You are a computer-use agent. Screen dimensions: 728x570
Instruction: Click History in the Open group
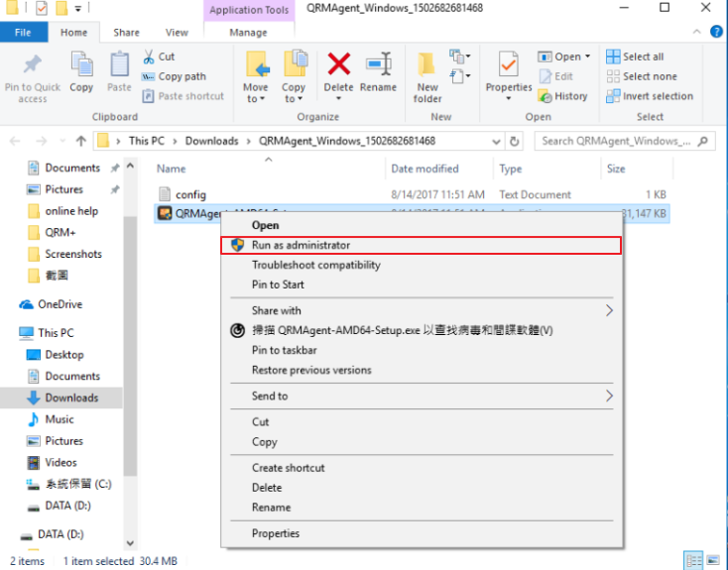(x=562, y=96)
